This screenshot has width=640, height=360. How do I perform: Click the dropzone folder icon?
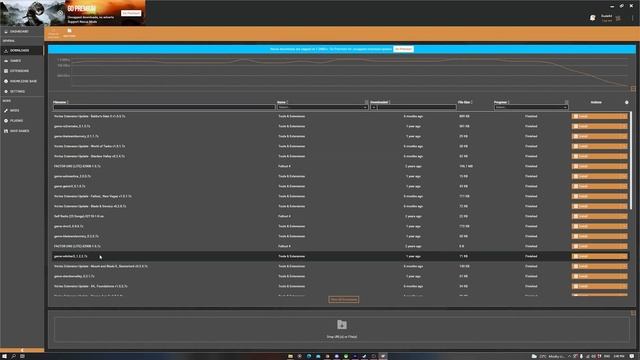(x=342, y=324)
